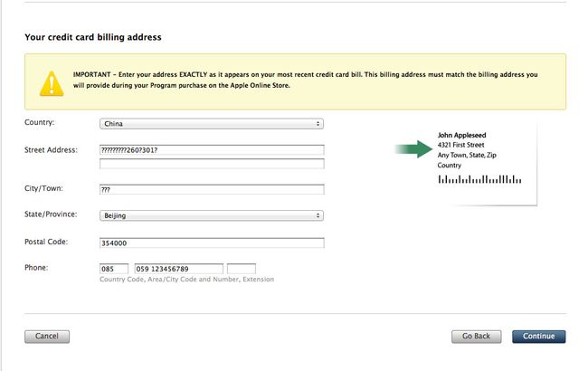Open the State/Province dropdown showing Beijing
The height and width of the screenshot is (371, 588).
click(x=212, y=215)
